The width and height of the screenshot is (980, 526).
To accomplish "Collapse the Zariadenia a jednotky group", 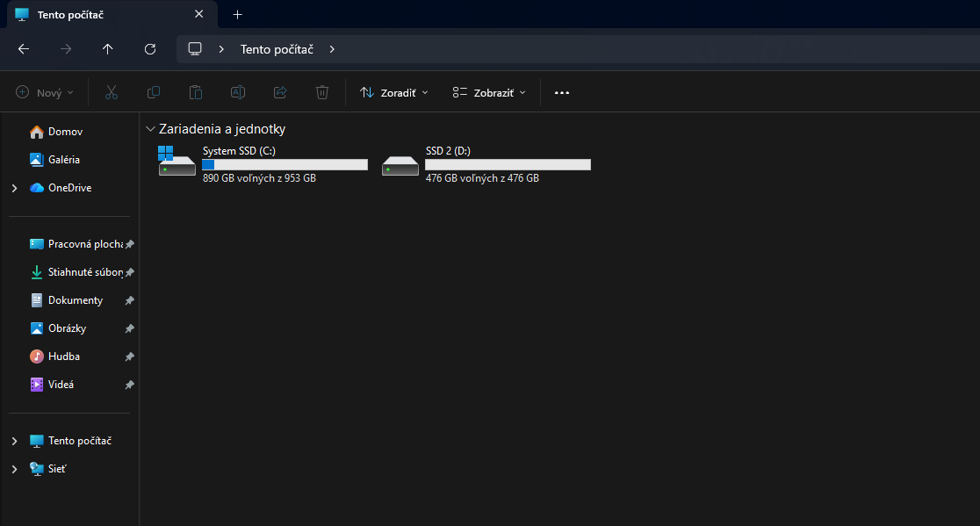I will coord(151,129).
